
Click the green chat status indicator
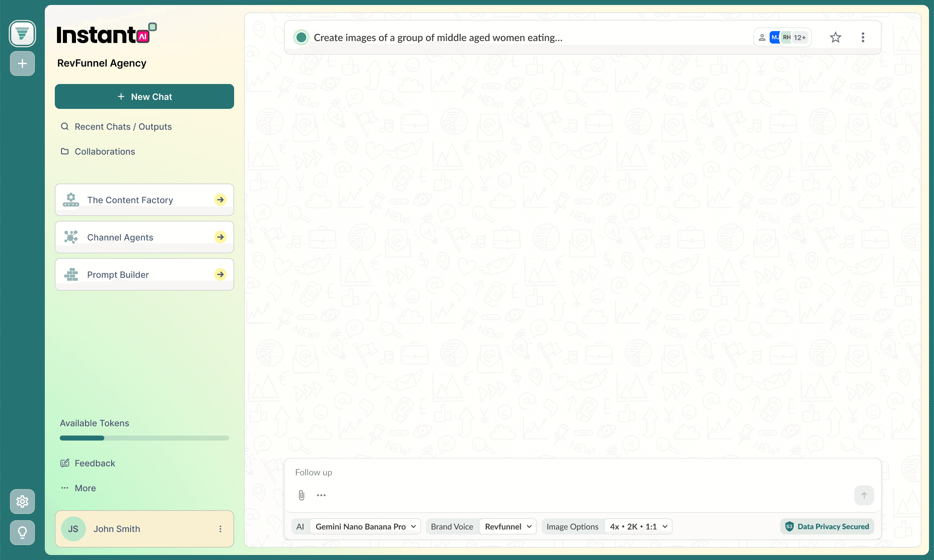(301, 37)
